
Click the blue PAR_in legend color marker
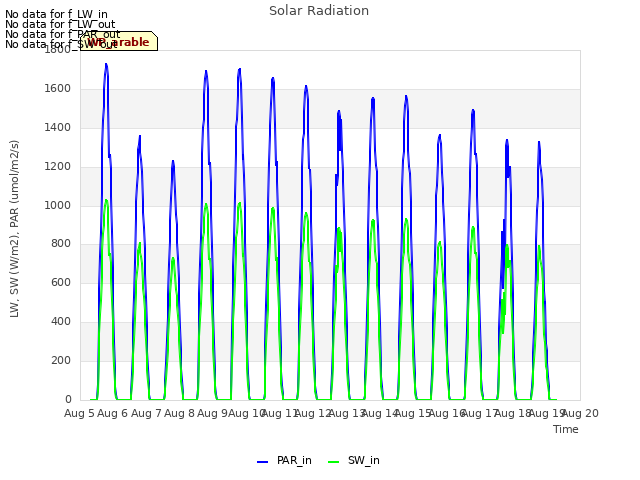[262, 462]
